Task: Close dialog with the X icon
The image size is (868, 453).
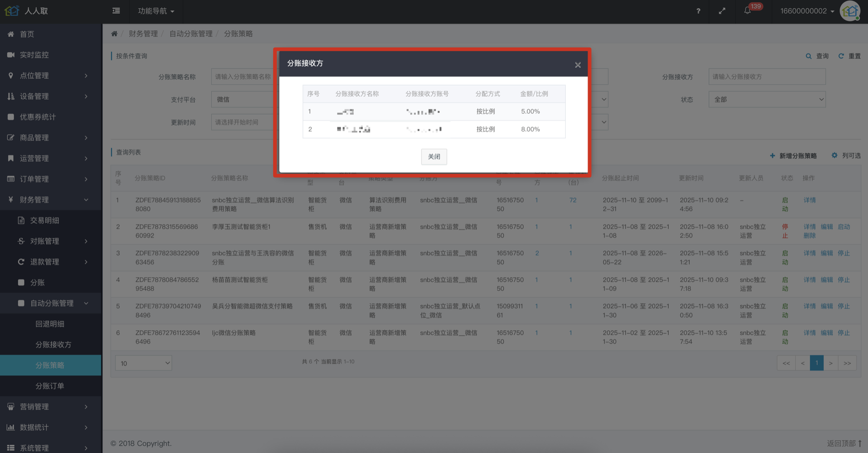Action: (x=578, y=65)
